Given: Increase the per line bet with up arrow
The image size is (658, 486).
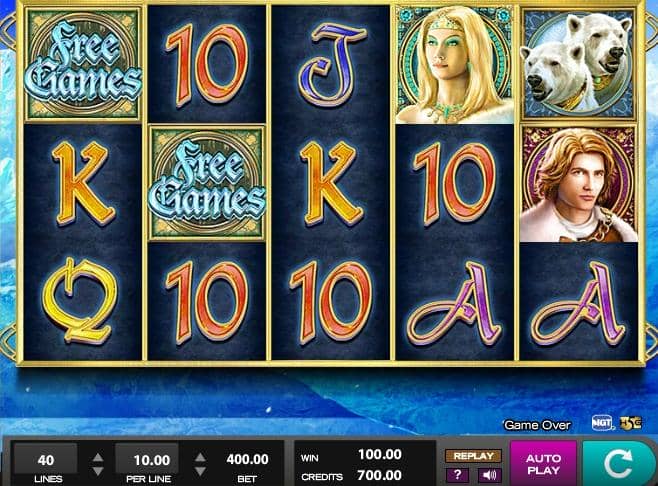Looking at the screenshot, I should tap(200, 457).
